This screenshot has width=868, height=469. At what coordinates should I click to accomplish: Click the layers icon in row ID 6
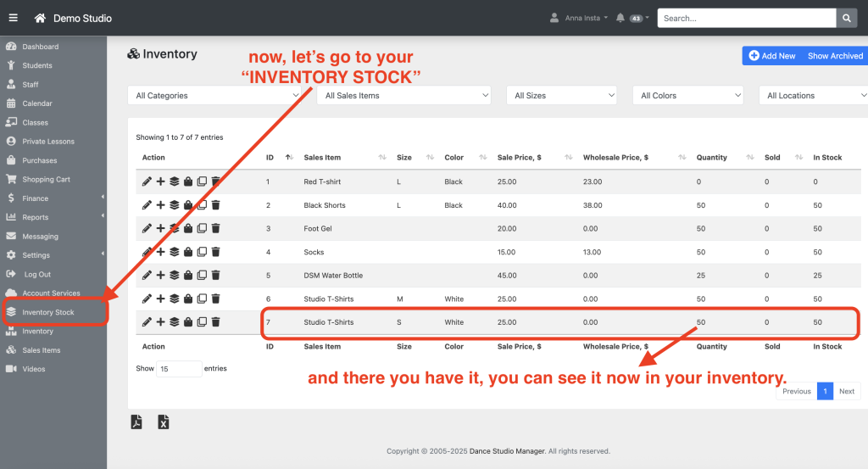pos(175,299)
